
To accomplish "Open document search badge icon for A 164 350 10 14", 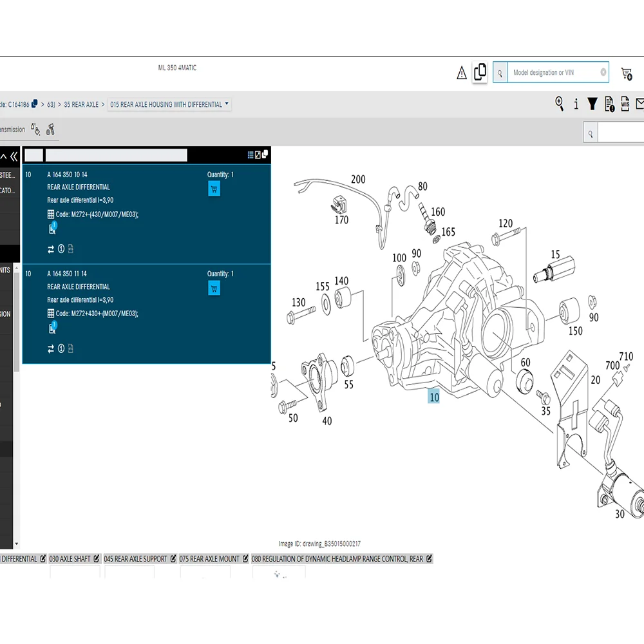I will click(x=53, y=228).
